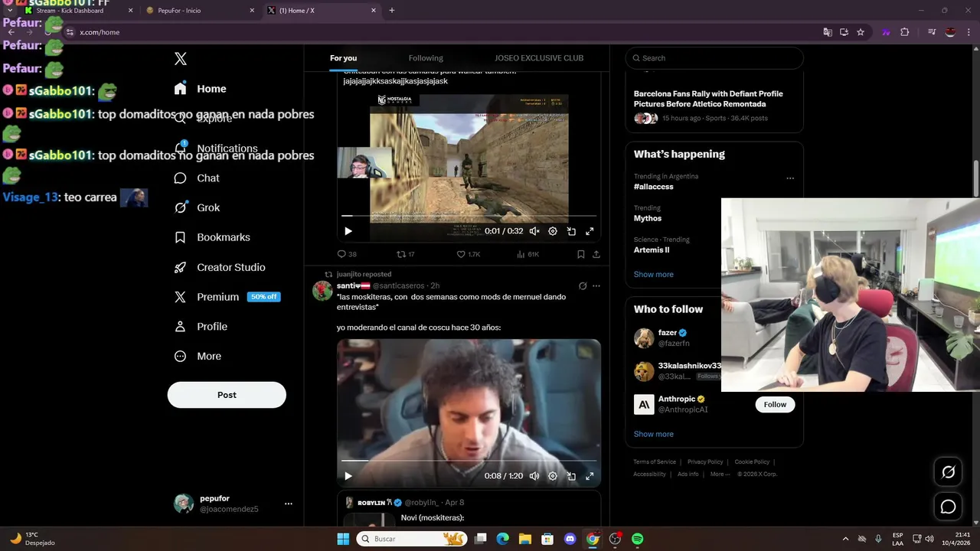Fullscreen the 1:20 video

click(590, 476)
